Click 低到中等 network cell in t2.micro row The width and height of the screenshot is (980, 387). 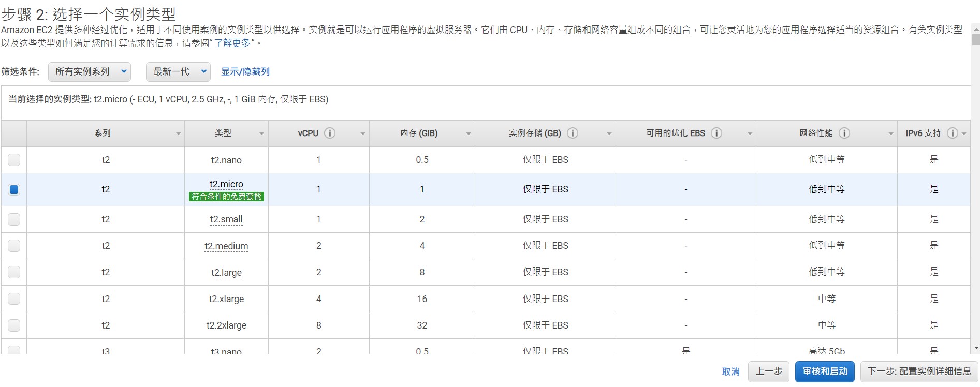(x=827, y=189)
